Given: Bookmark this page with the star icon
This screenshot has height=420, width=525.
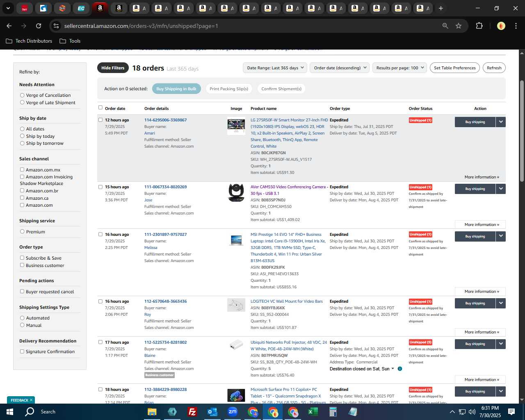Looking at the screenshot, I should click(459, 26).
